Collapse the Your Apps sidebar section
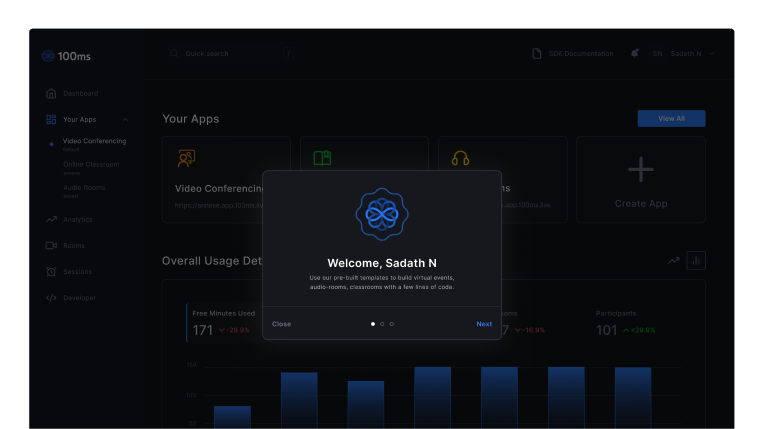This screenshot has height=429, width=764. coord(125,119)
